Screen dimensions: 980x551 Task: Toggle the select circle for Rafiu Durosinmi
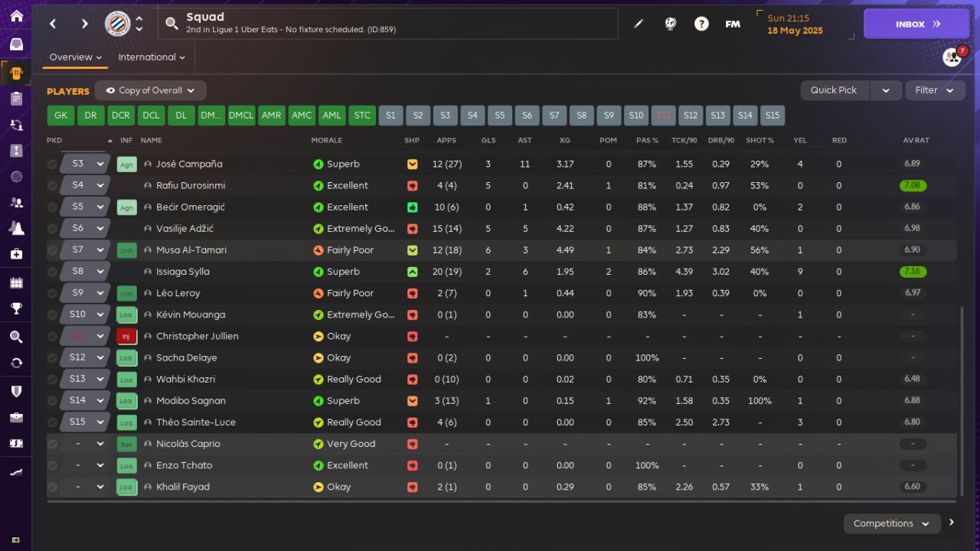tap(52, 186)
